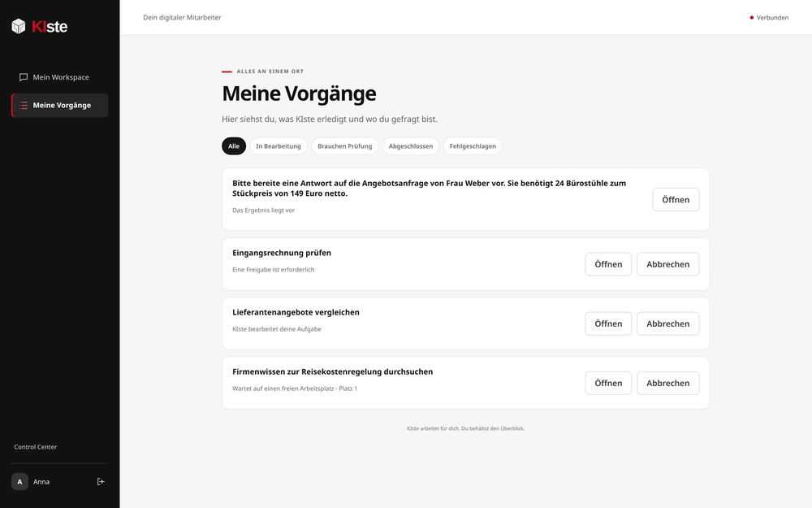Click the Eingangsrechnung prüfen title
The width and height of the screenshot is (812, 508).
point(282,253)
